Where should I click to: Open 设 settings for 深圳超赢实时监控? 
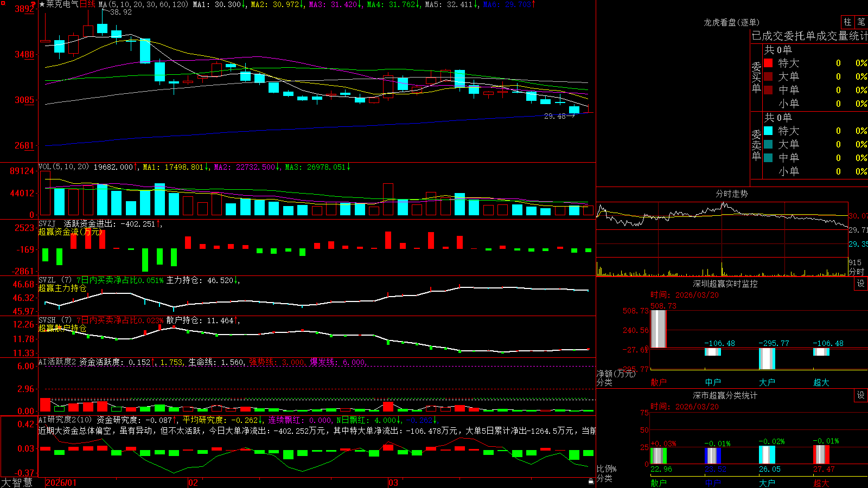pos(860,284)
